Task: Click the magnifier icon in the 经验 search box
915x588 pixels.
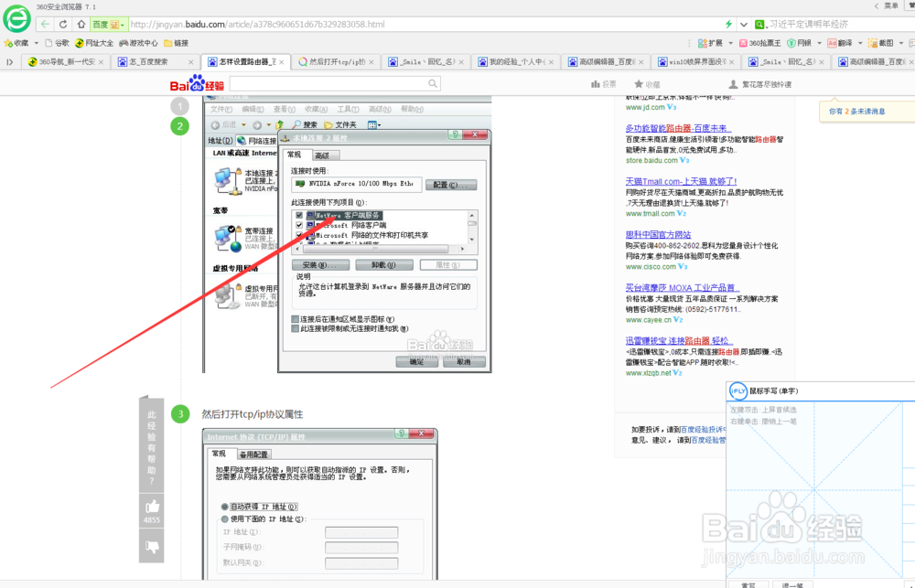Action: pyautogui.click(x=433, y=83)
